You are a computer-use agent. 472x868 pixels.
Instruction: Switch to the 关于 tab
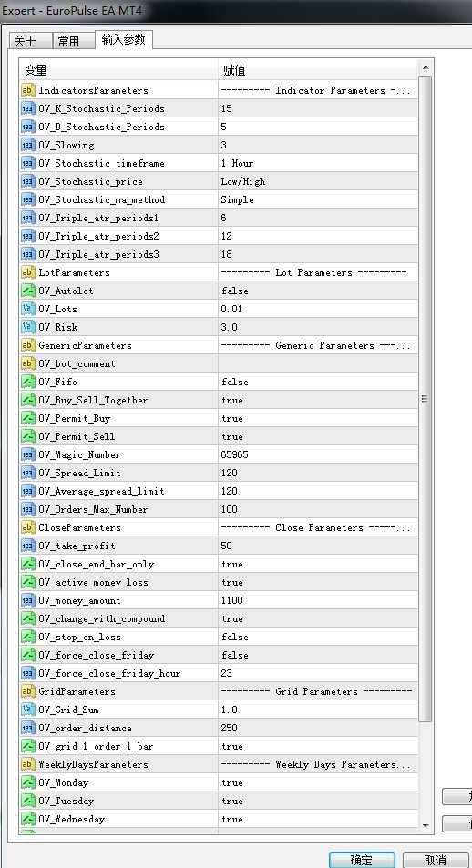30,41
